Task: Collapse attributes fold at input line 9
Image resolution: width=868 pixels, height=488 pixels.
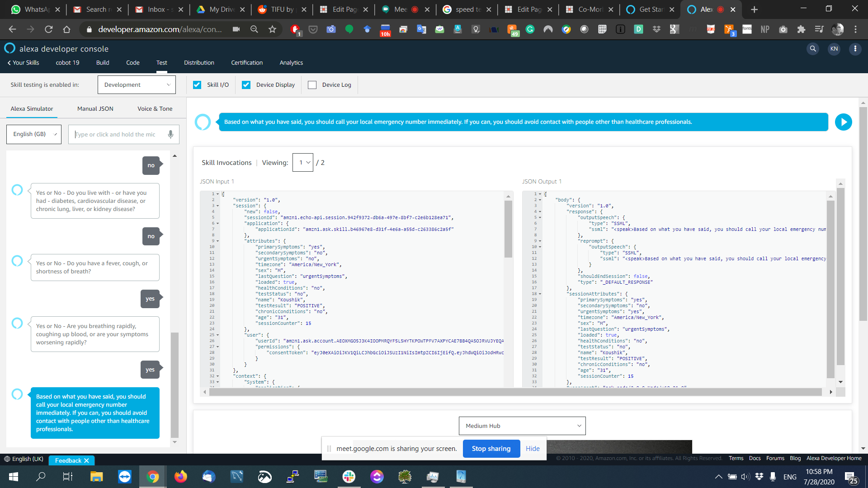Action: pyautogui.click(x=217, y=241)
